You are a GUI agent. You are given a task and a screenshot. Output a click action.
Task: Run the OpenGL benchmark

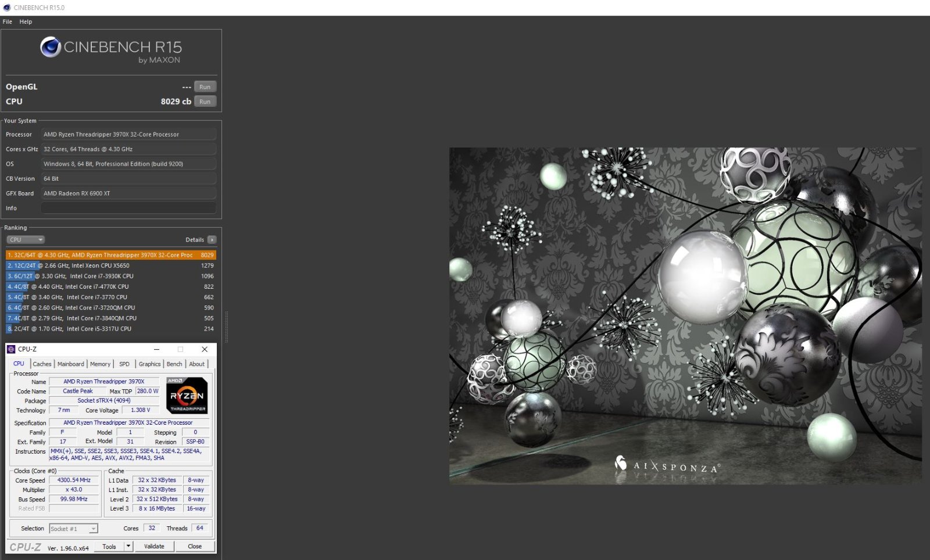pos(205,87)
